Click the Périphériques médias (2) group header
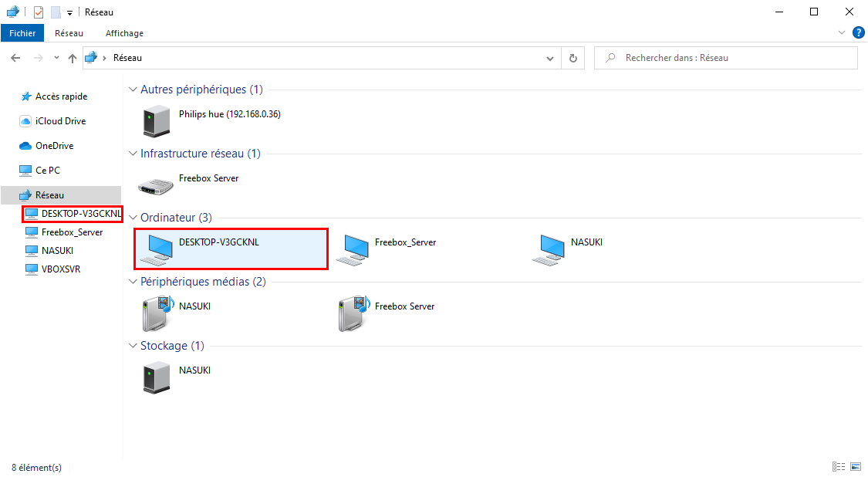 pyautogui.click(x=203, y=282)
